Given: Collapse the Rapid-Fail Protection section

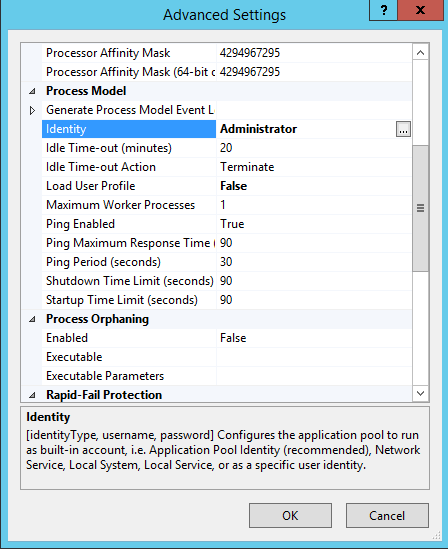Looking at the screenshot, I should coord(32,395).
